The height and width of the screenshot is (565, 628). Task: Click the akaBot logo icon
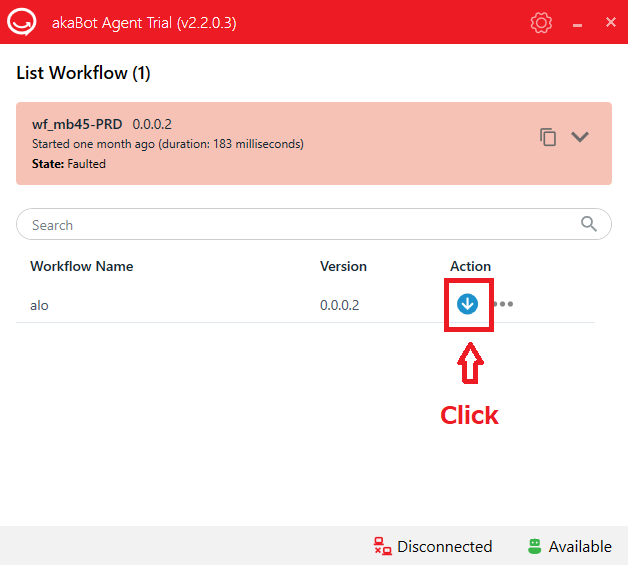pyautogui.click(x=22, y=22)
